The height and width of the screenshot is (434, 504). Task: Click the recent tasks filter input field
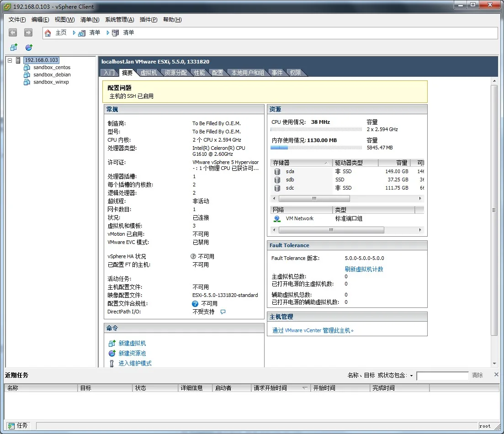pyautogui.click(x=442, y=376)
